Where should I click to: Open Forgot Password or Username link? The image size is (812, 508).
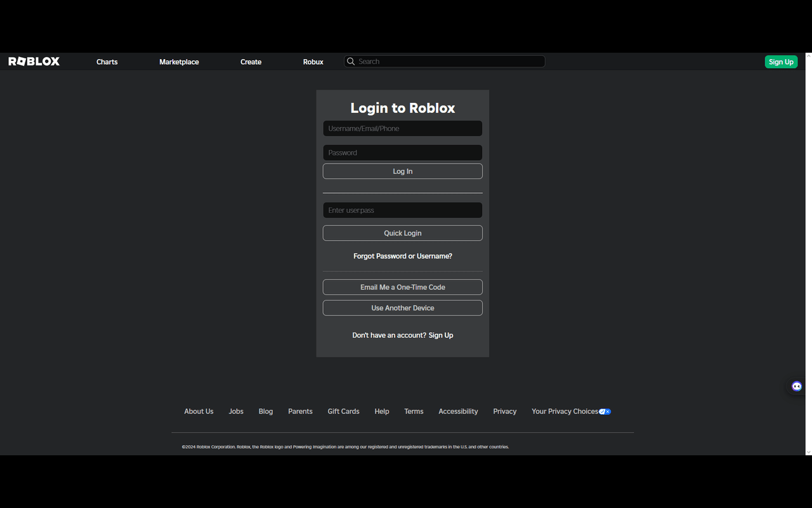(403, 256)
